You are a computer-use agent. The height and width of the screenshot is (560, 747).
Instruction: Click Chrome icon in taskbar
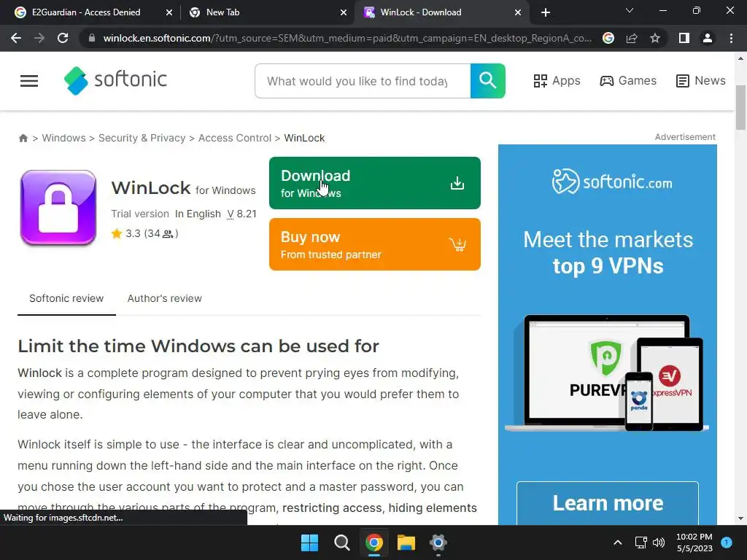click(374, 542)
